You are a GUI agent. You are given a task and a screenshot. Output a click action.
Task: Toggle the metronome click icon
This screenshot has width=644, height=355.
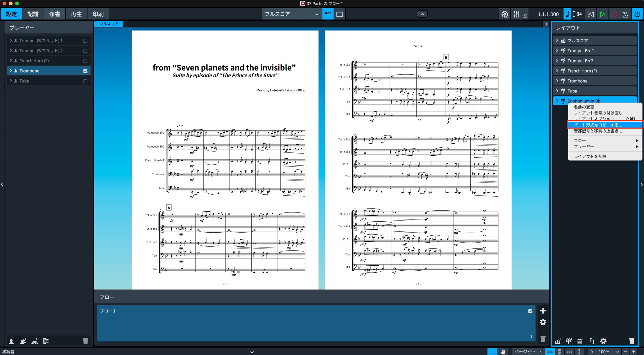[x=626, y=14]
